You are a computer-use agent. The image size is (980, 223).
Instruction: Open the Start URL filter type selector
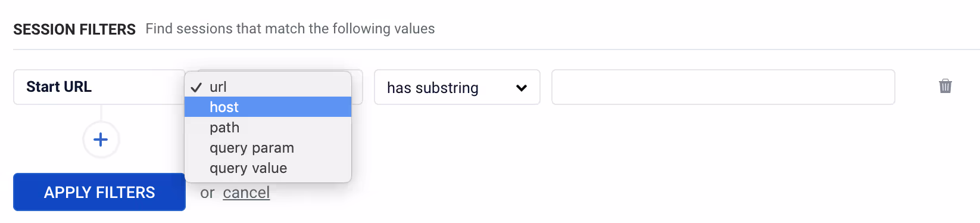tap(99, 87)
